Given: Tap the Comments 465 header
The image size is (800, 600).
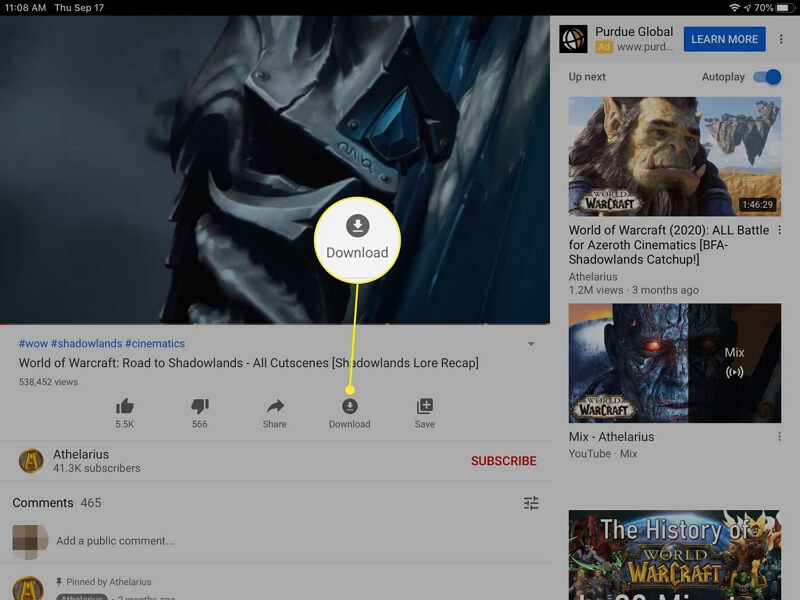Looking at the screenshot, I should coord(57,503).
